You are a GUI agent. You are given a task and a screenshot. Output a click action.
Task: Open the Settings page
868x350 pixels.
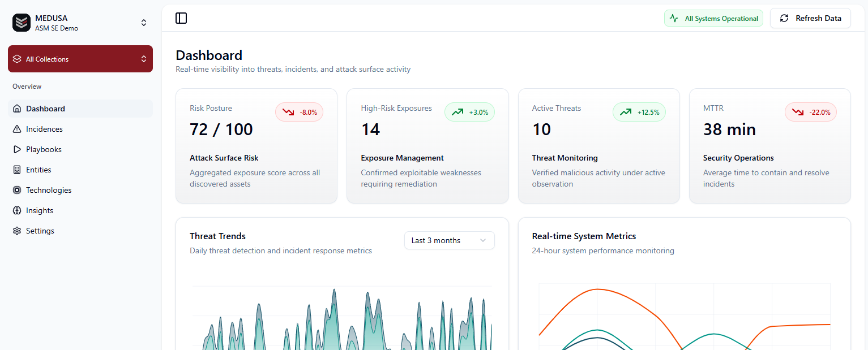tap(40, 231)
